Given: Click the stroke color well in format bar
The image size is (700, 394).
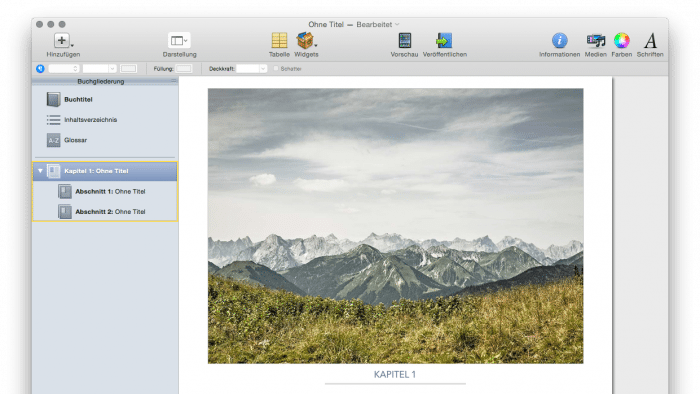Looking at the screenshot, I should (x=129, y=69).
